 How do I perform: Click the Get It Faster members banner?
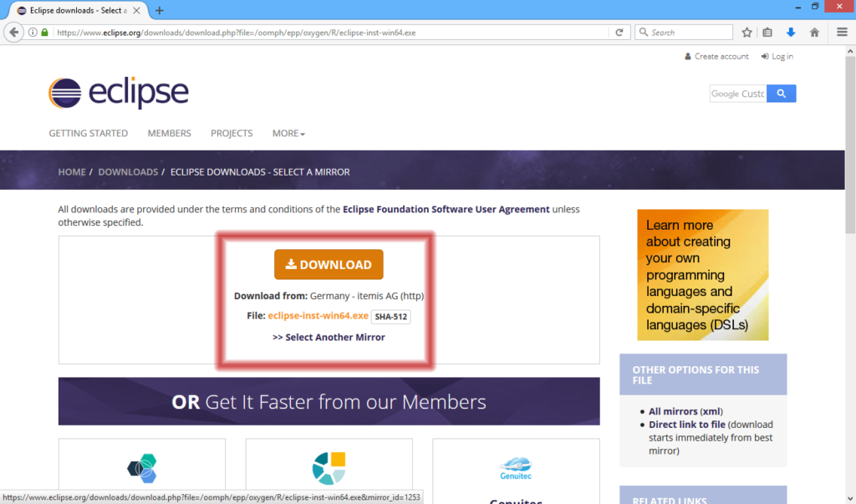click(329, 401)
